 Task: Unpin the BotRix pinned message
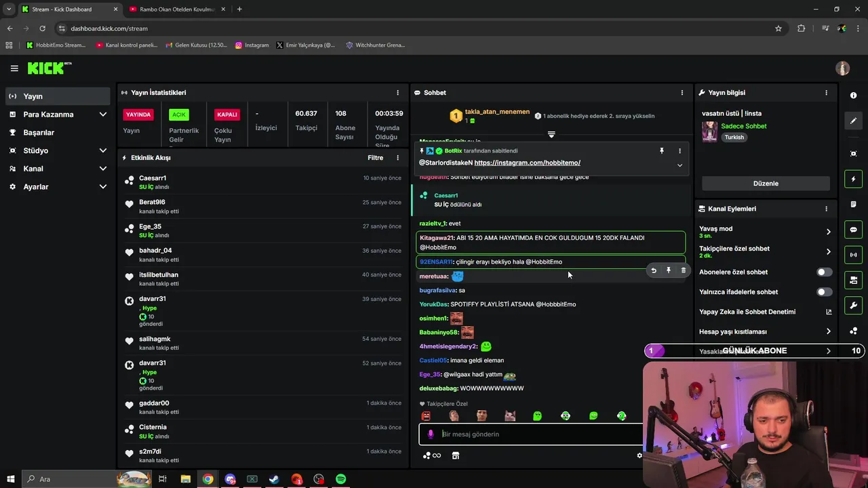coord(662,151)
